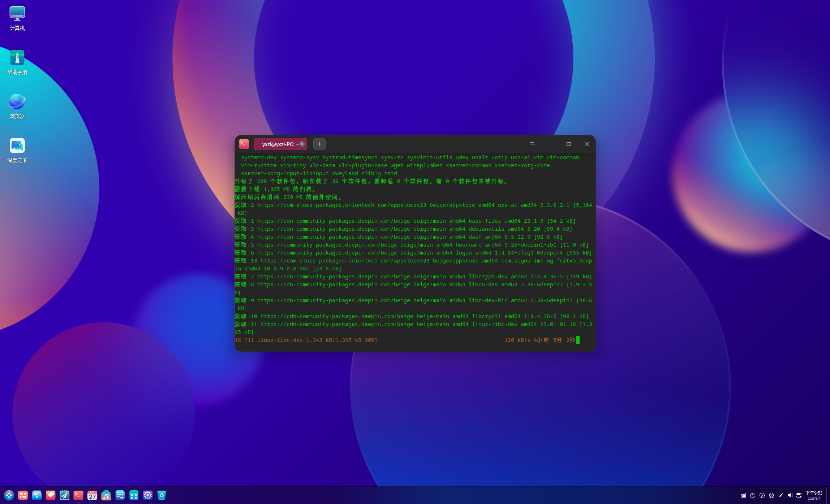Open the terminal hamburger menu

pyautogui.click(x=532, y=144)
